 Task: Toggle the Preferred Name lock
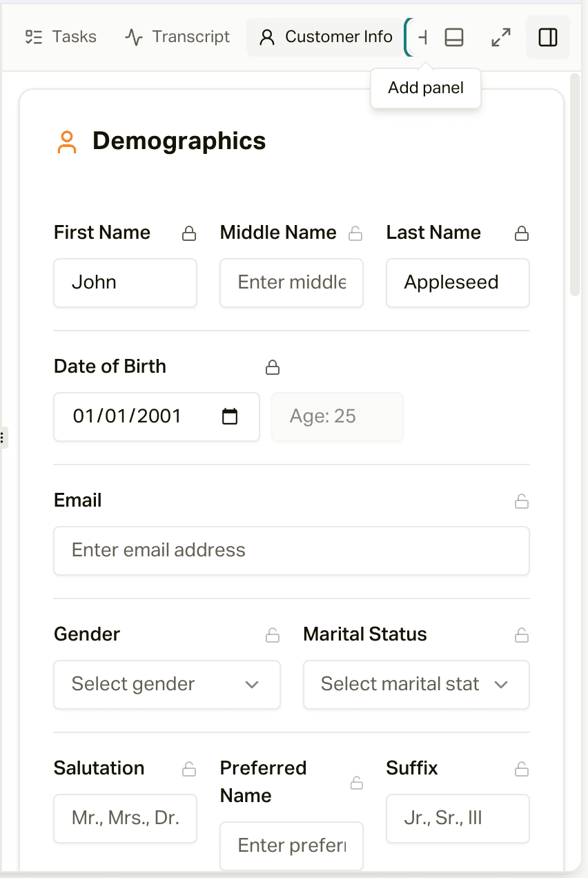coord(356,783)
